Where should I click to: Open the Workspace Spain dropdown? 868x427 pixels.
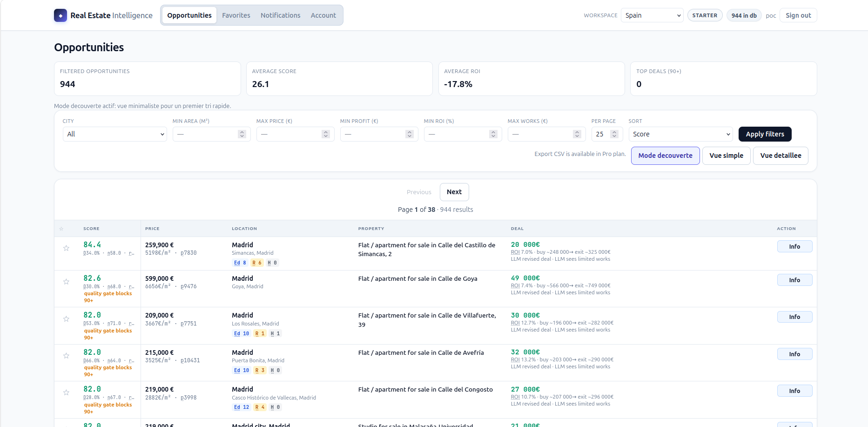(x=652, y=15)
